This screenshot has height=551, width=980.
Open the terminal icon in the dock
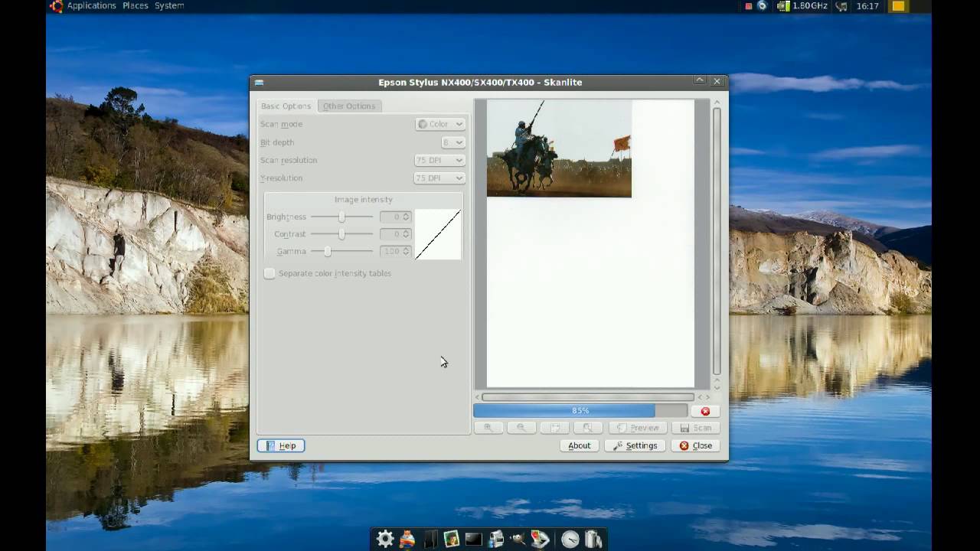[474, 539]
